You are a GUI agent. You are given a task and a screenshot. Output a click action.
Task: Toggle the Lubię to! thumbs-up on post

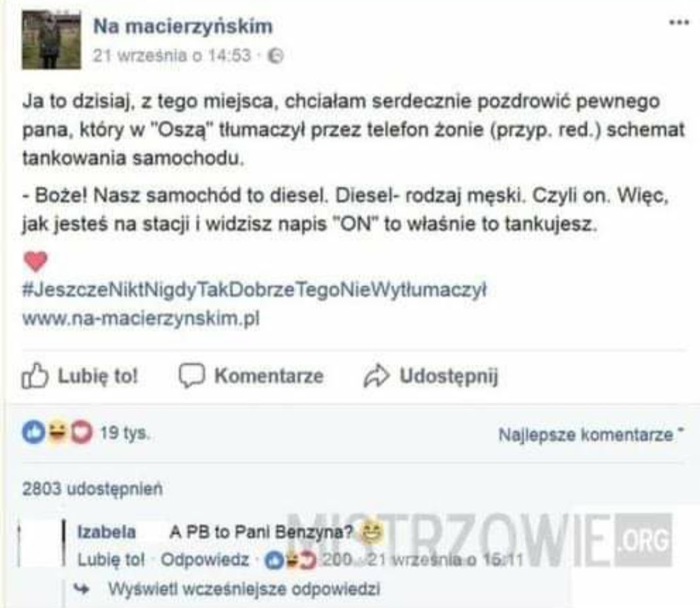[x=80, y=375]
